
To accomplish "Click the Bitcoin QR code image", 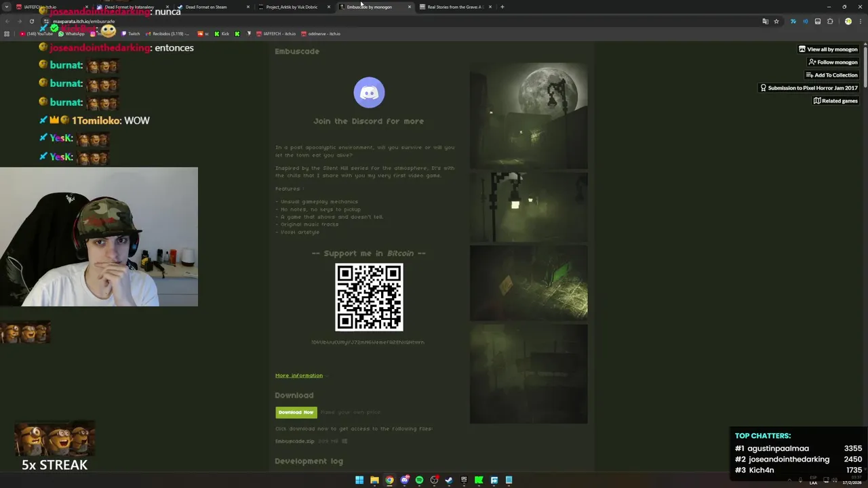I will point(369,298).
